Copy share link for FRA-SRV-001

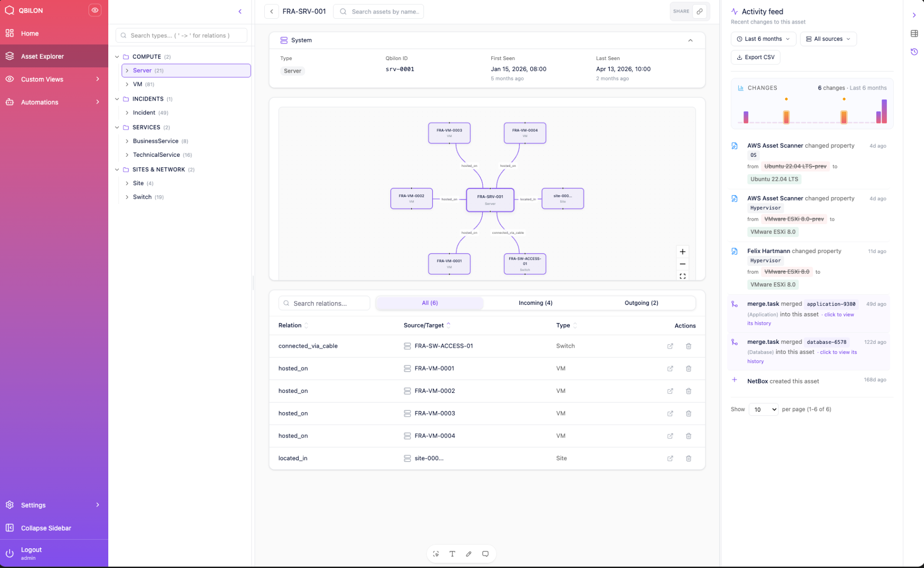pyautogui.click(x=700, y=12)
